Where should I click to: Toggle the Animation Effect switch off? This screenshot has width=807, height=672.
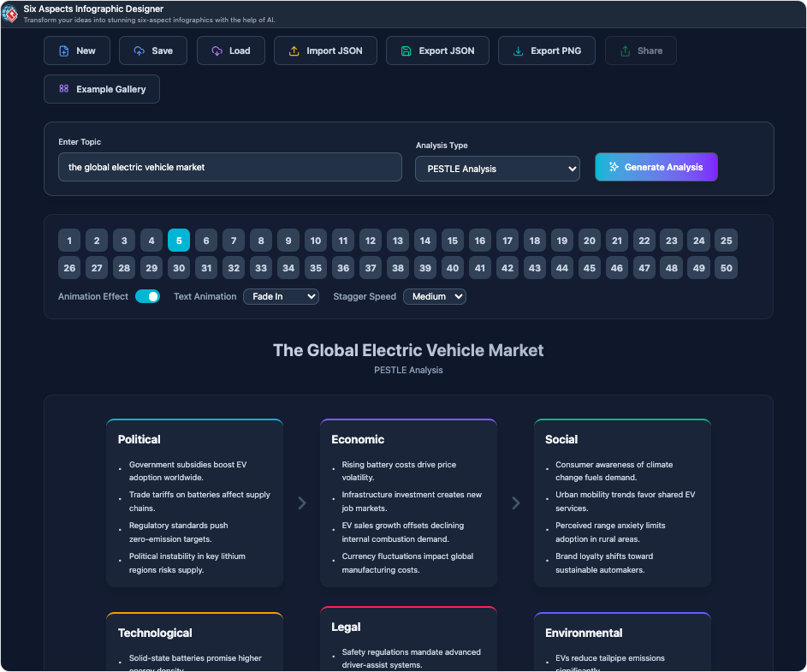click(x=147, y=297)
